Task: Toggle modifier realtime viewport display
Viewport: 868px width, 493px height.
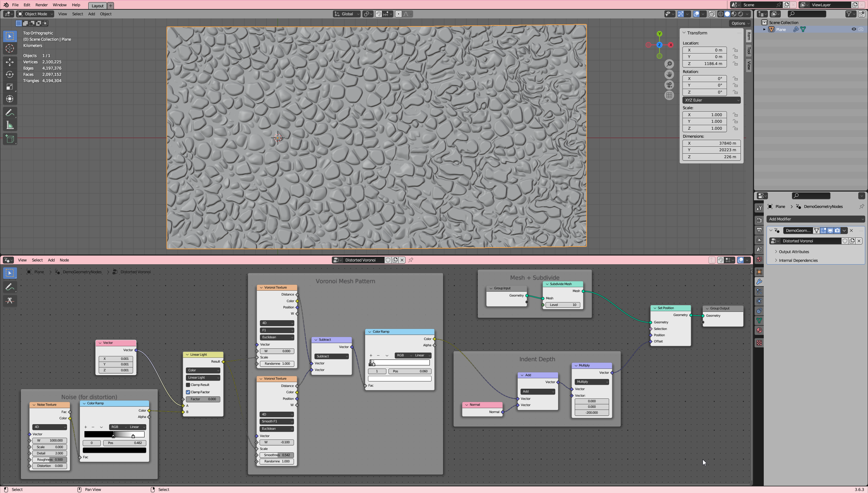Action: [x=830, y=231]
